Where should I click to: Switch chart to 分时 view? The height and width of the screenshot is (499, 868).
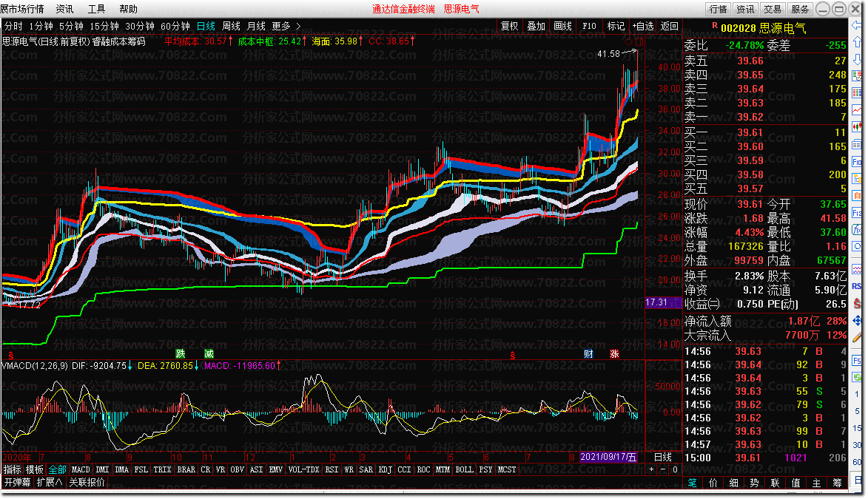pos(13,26)
